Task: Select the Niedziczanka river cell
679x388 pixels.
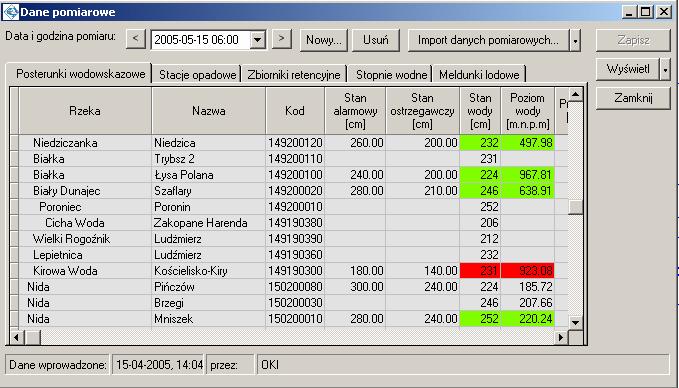Action: [85, 143]
